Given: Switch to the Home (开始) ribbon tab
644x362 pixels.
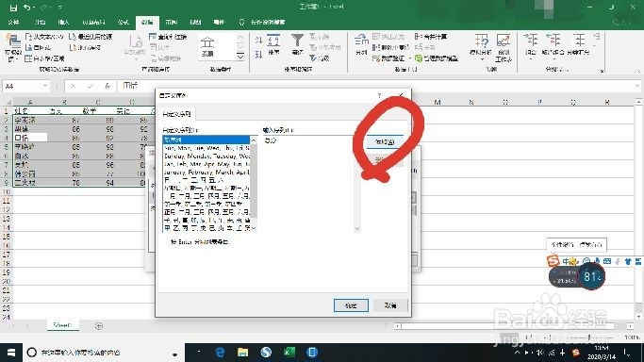Looking at the screenshot, I should [x=40, y=23].
